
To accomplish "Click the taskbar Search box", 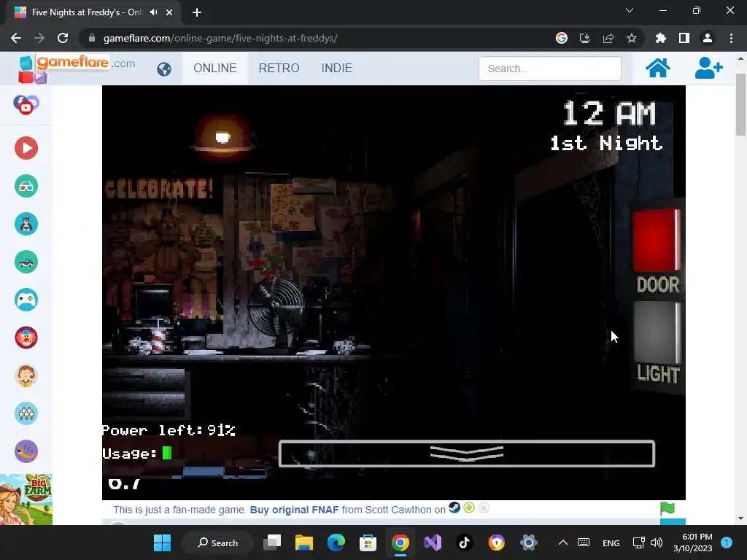I will point(217,542).
